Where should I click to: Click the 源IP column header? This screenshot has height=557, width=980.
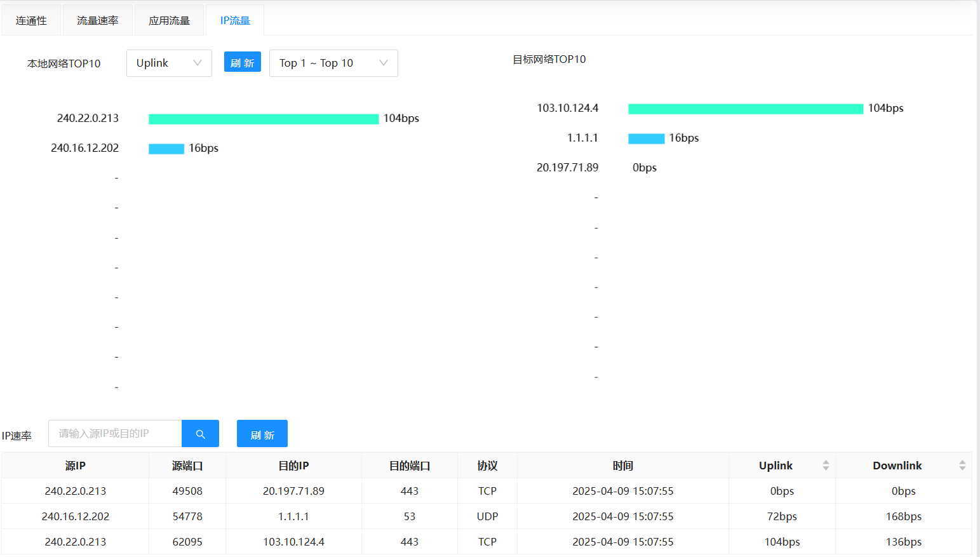tap(75, 466)
